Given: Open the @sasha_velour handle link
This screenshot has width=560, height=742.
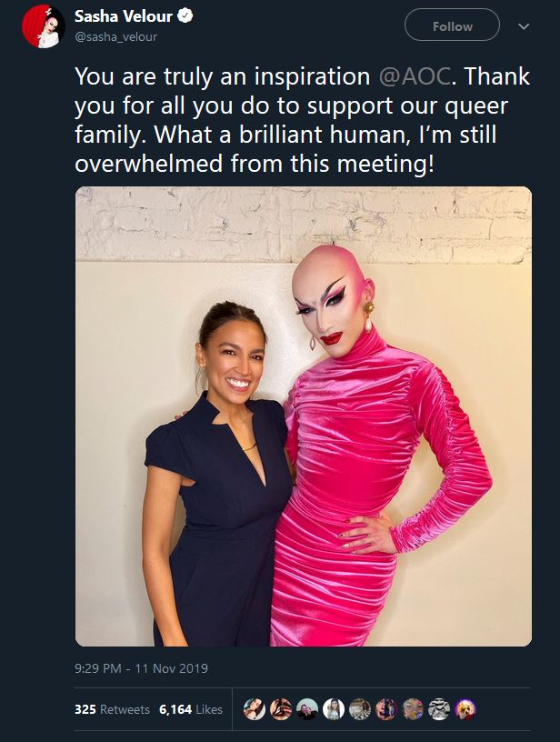Looking at the screenshot, I should (x=115, y=36).
